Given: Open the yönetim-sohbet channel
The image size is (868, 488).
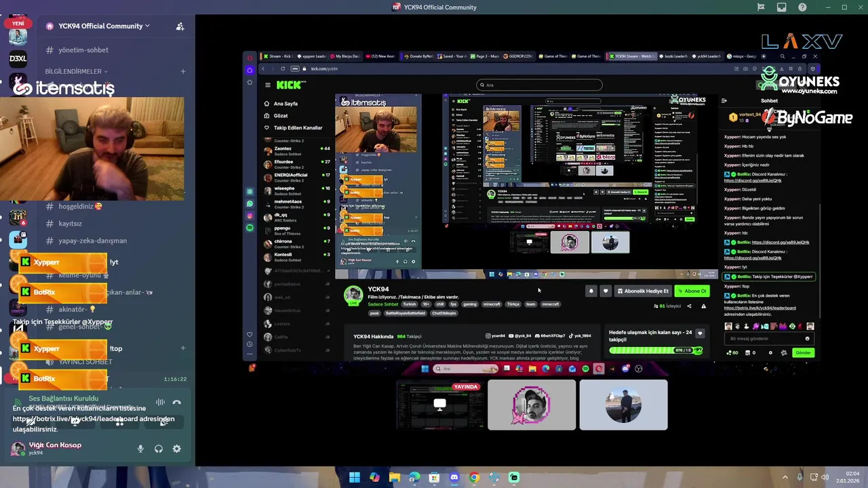Looking at the screenshot, I should pos(83,50).
